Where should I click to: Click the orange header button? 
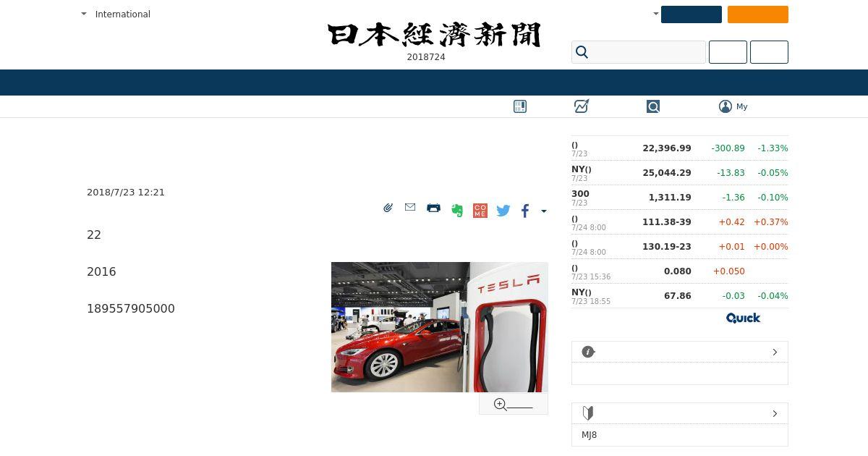(758, 14)
